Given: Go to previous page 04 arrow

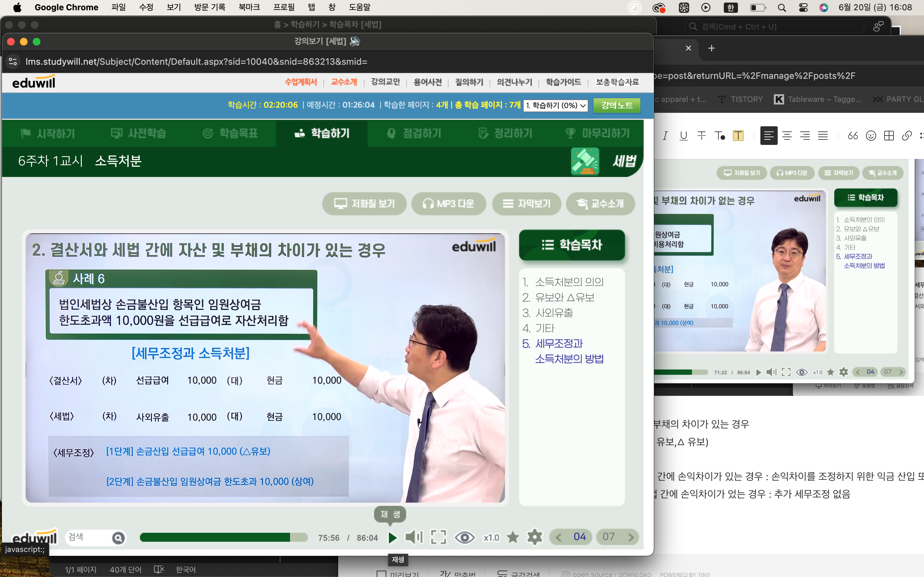Looking at the screenshot, I should point(559,537).
